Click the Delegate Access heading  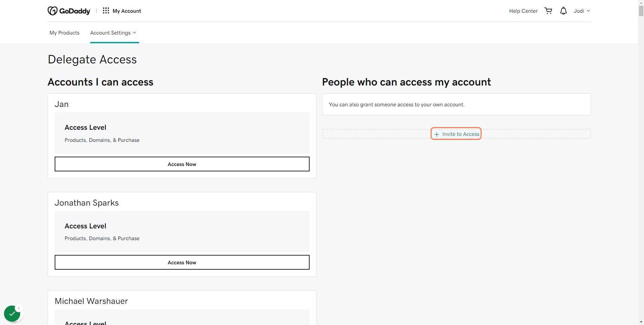[92, 59]
